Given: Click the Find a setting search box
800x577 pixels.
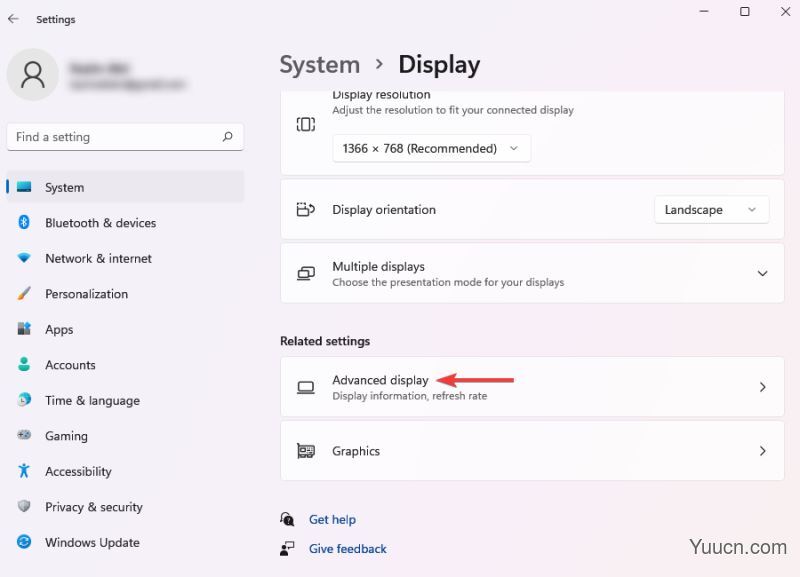Looking at the screenshot, I should (x=125, y=137).
